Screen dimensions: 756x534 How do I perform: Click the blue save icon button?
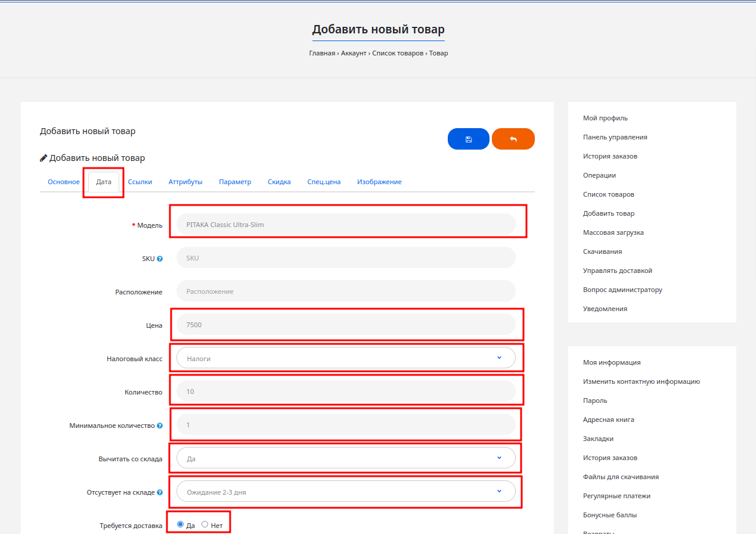coord(468,139)
